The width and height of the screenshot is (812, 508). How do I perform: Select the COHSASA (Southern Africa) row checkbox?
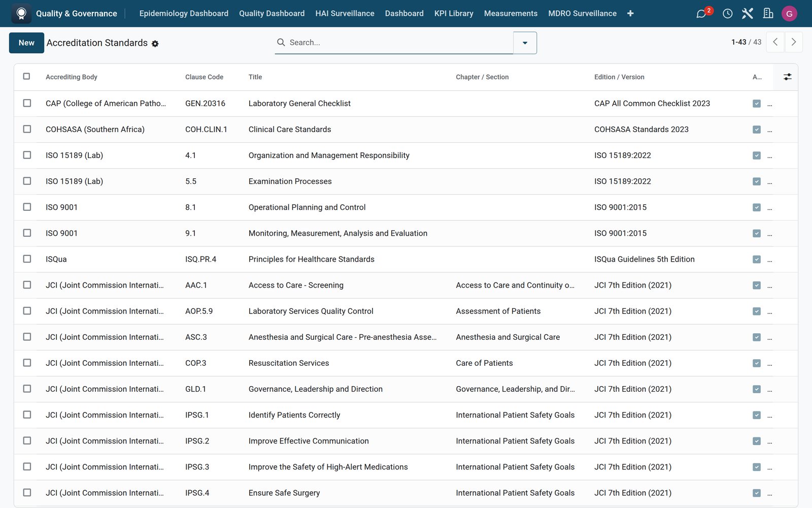pos(27,129)
